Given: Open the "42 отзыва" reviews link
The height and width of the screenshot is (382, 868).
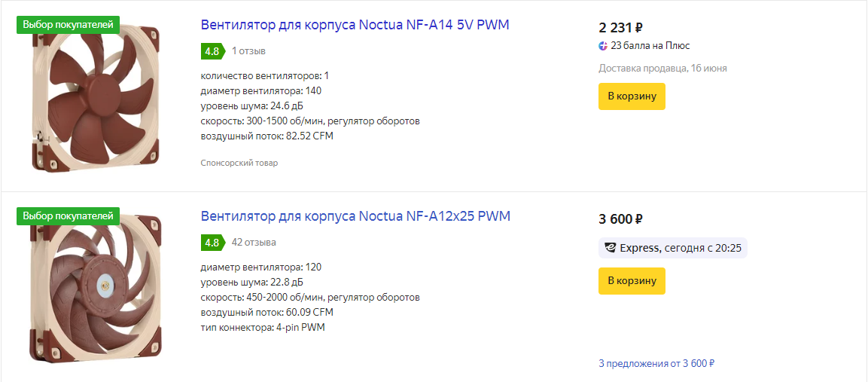Looking at the screenshot, I should (x=254, y=243).
